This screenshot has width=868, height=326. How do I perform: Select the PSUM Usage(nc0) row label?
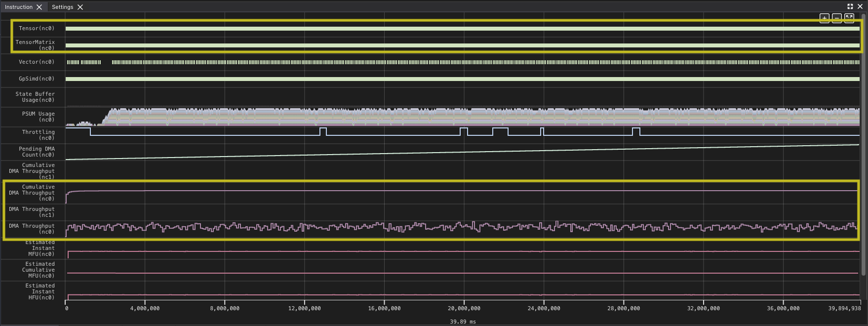coord(38,117)
